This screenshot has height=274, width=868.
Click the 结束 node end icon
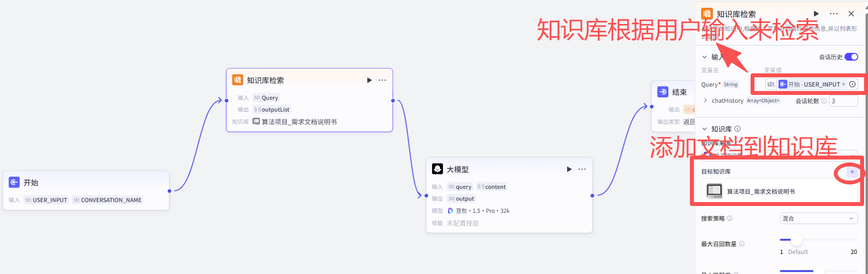663,91
